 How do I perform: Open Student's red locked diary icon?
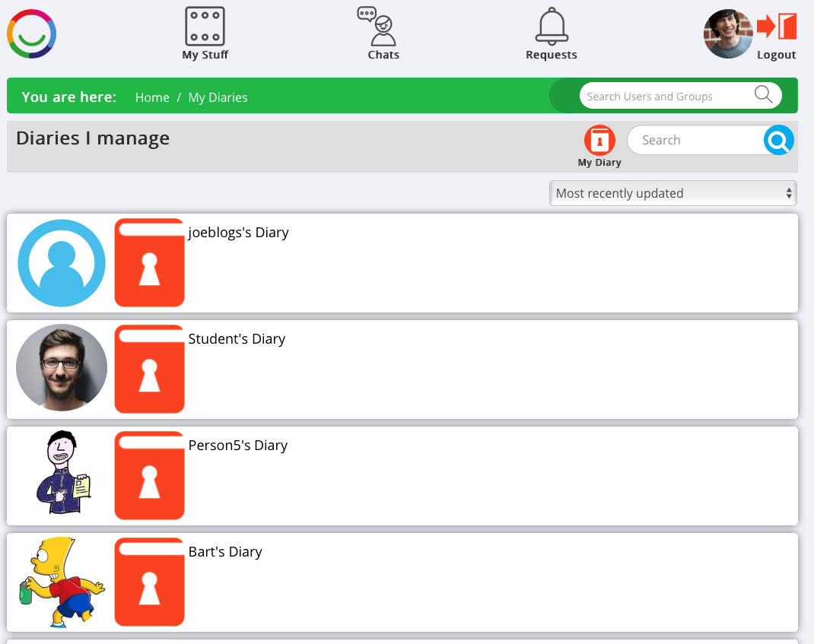pos(150,369)
